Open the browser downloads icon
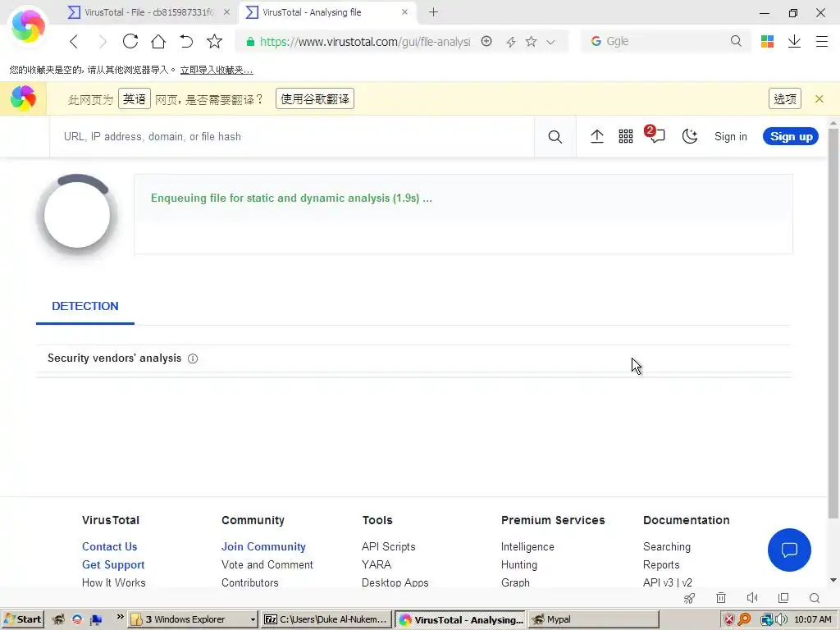Screen dimensions: 840x630 pos(794,41)
